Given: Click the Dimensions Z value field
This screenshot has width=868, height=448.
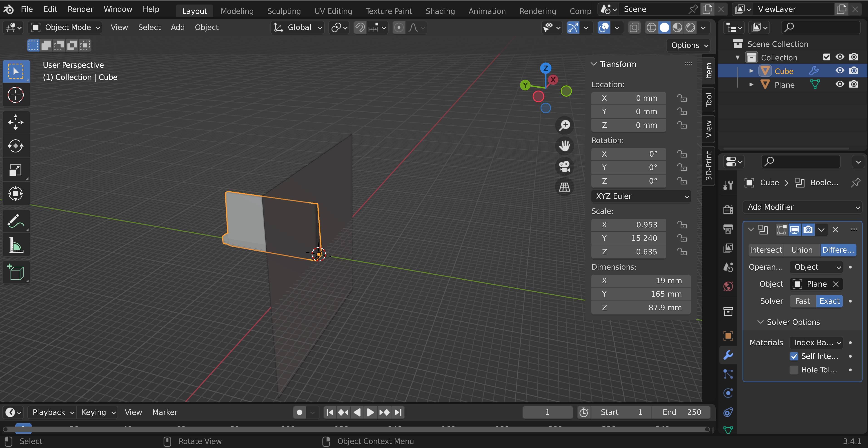Looking at the screenshot, I should coord(641,308).
